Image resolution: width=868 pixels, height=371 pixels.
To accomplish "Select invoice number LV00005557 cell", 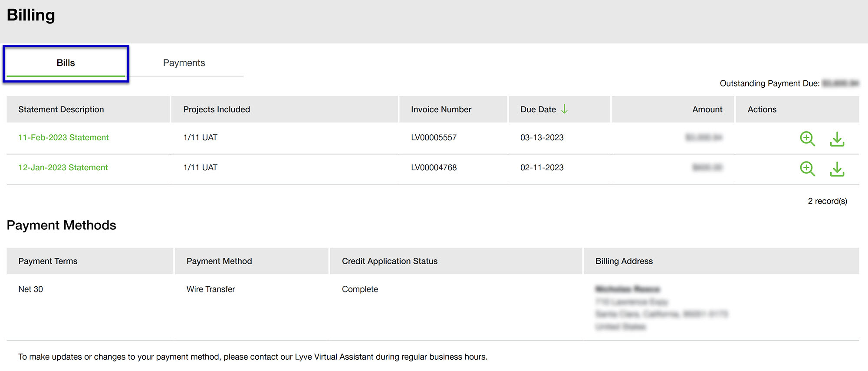I will click(x=434, y=138).
